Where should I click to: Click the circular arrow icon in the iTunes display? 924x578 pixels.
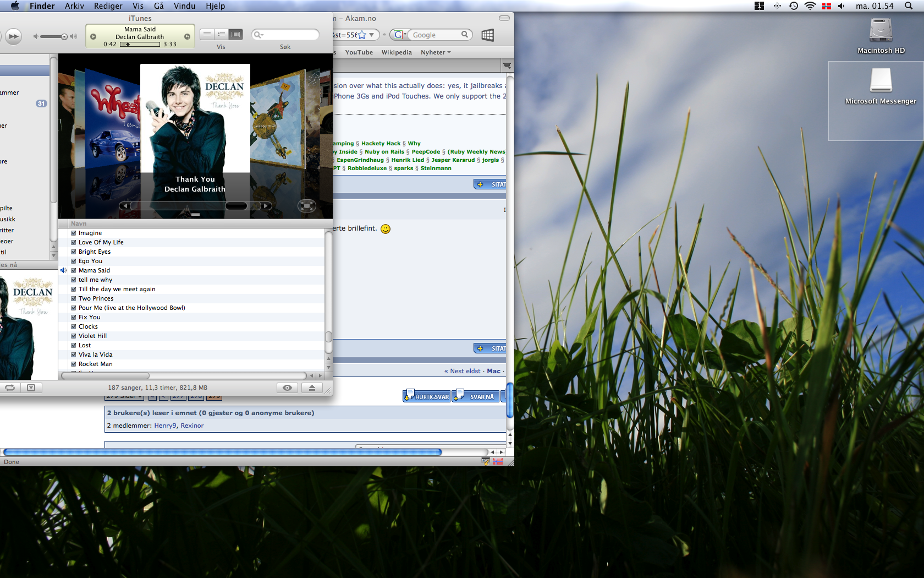click(x=187, y=37)
